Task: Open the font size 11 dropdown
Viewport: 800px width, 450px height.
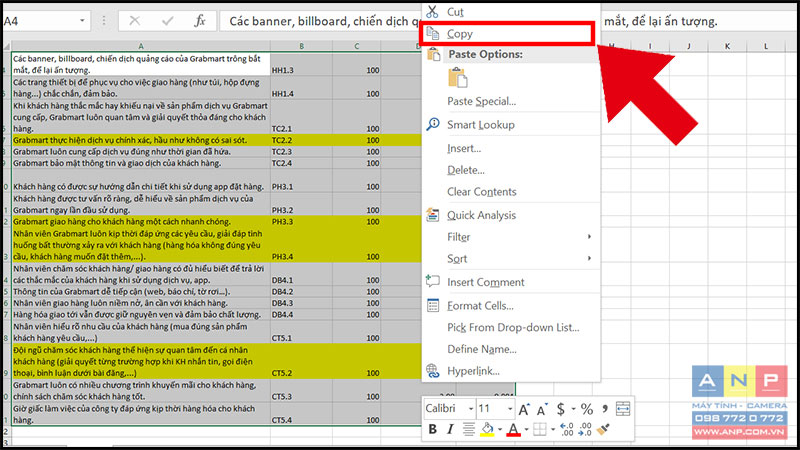Action: click(x=510, y=409)
